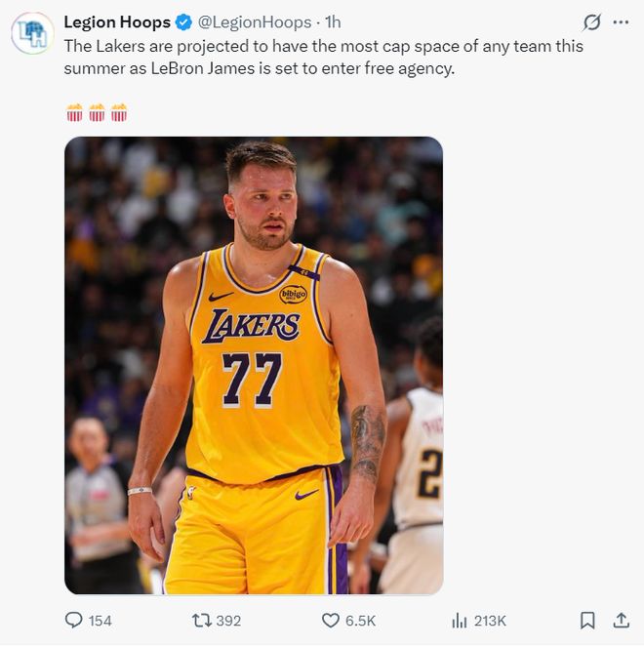Click the reply speech bubble icon
Viewport: 644px width, 647px height.
click(x=73, y=621)
